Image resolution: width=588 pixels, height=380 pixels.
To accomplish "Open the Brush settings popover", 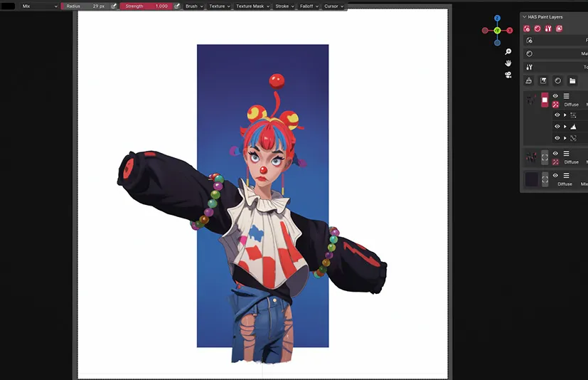I will coord(193,6).
